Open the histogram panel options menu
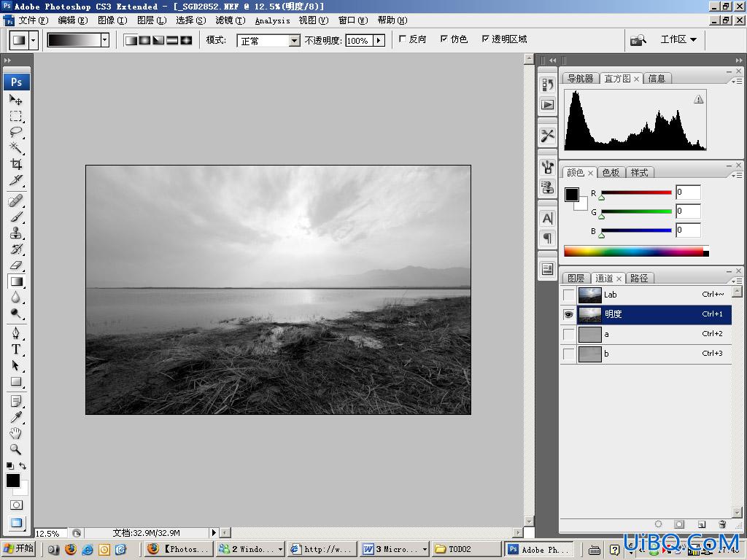 pos(736,82)
